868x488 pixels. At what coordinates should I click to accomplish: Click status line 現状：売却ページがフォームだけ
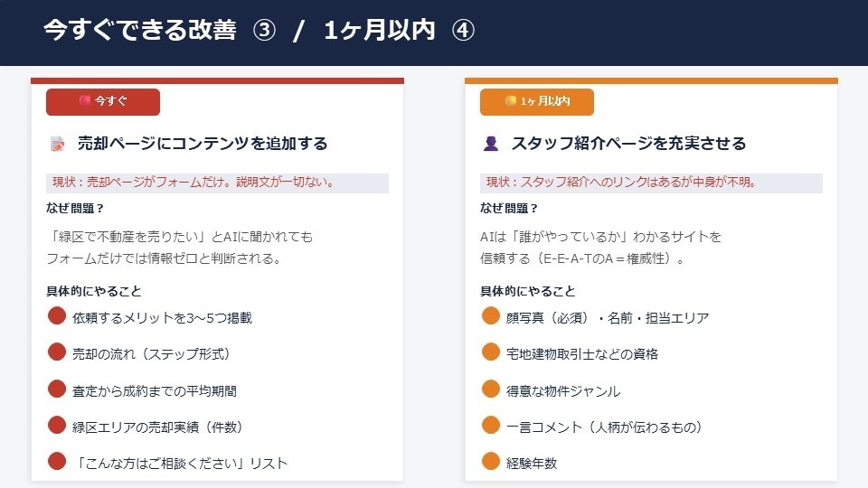pos(217,183)
